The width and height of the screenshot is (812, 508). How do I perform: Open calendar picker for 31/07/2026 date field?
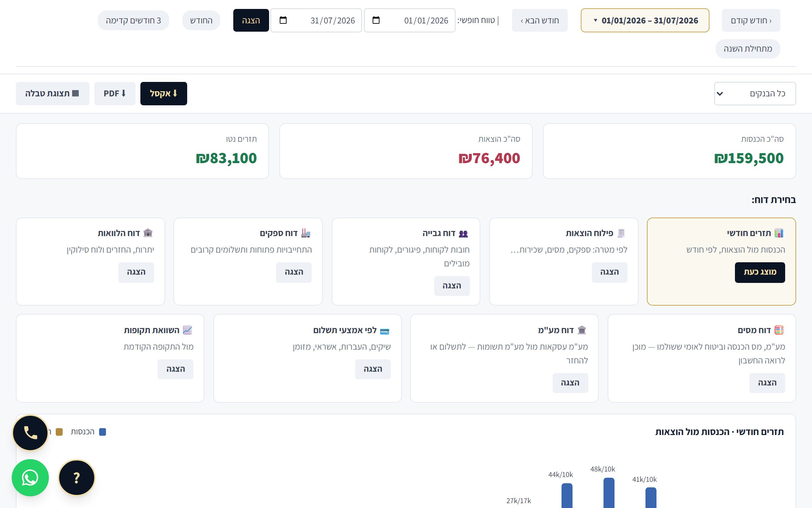click(283, 20)
